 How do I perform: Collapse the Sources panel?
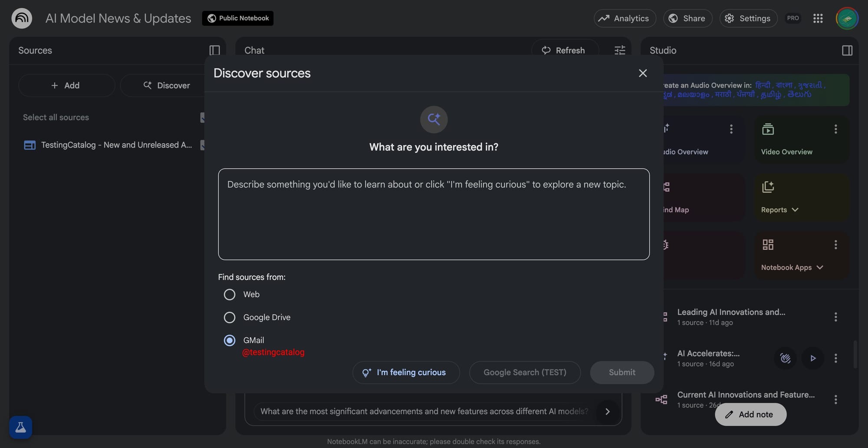[x=214, y=50]
